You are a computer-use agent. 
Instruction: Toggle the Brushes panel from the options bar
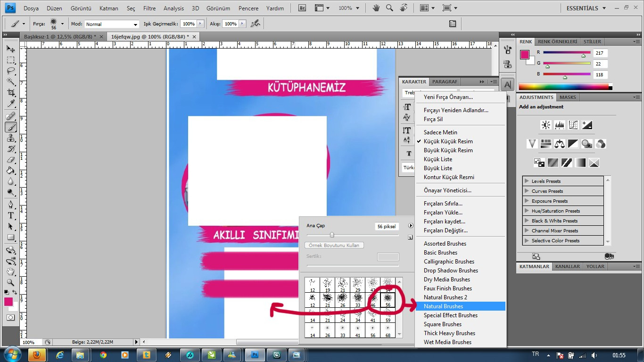453,24
